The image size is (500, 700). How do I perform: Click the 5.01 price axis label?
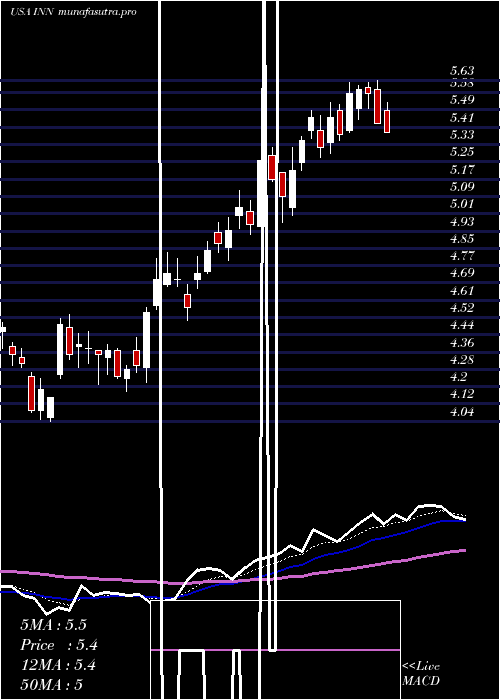click(x=462, y=204)
